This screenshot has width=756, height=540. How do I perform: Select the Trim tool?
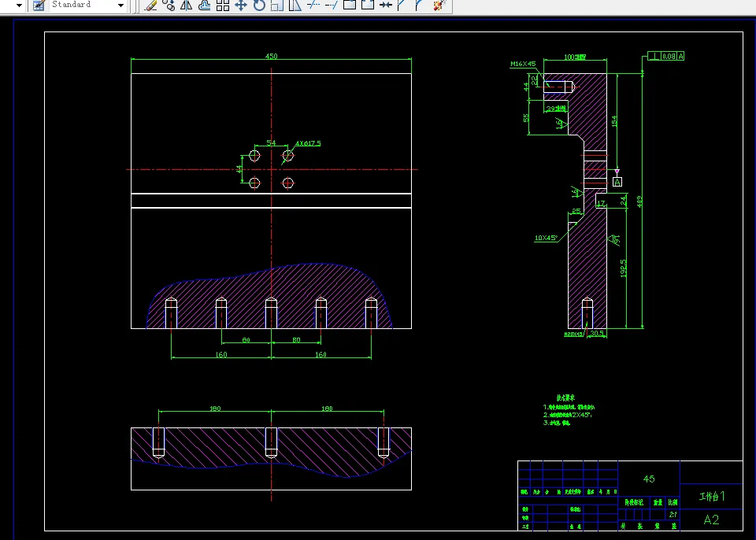click(313, 6)
